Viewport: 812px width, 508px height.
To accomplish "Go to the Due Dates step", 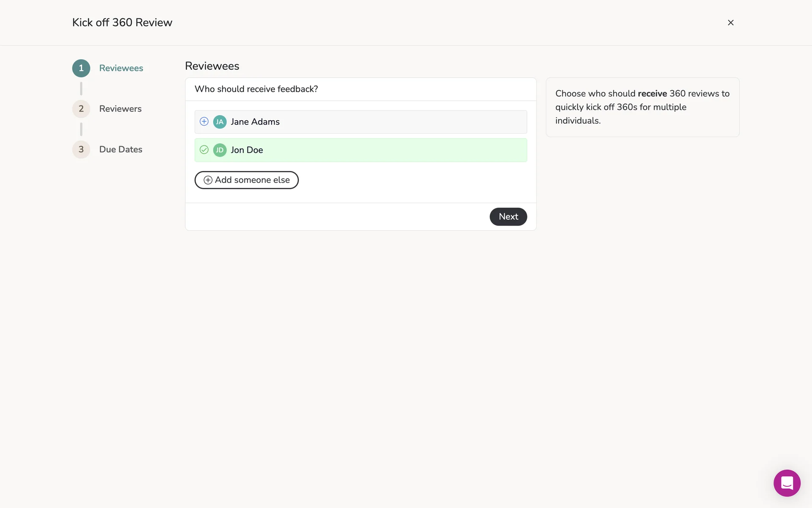I will point(121,149).
